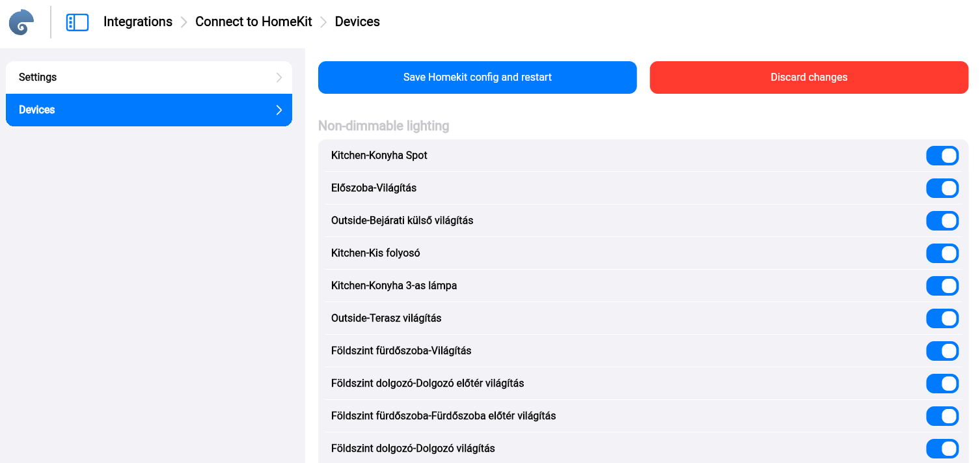
Task: Toggle the sidebar panel icon
Action: (x=77, y=22)
